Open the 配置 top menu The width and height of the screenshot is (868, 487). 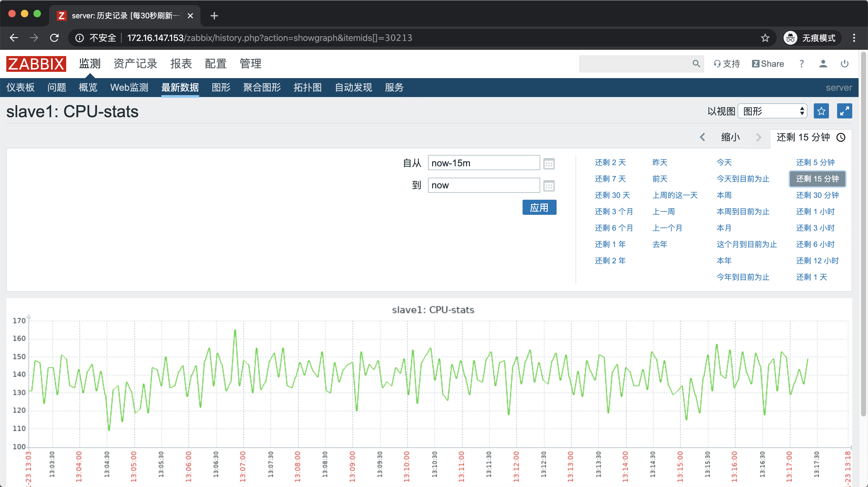tap(215, 64)
